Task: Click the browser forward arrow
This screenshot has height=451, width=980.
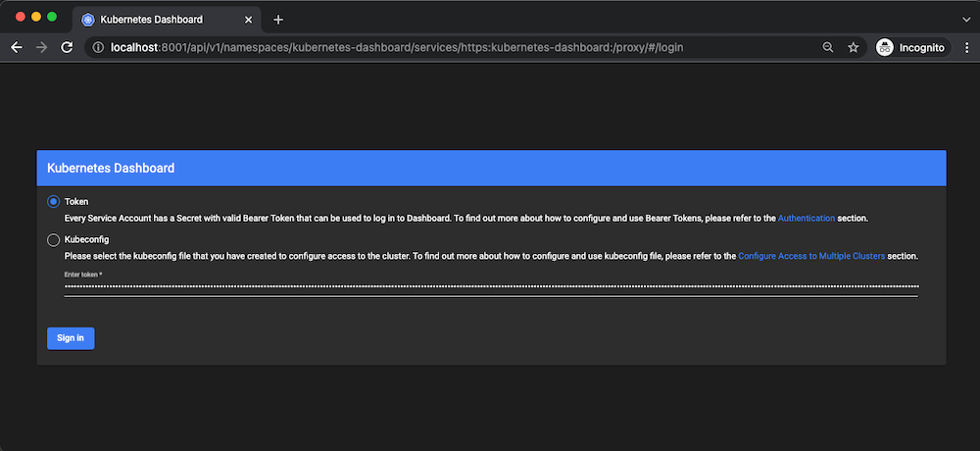Action: [x=41, y=47]
